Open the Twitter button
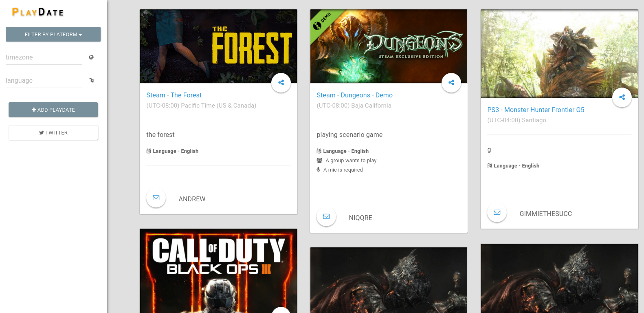This screenshot has width=644, height=313. 53,132
